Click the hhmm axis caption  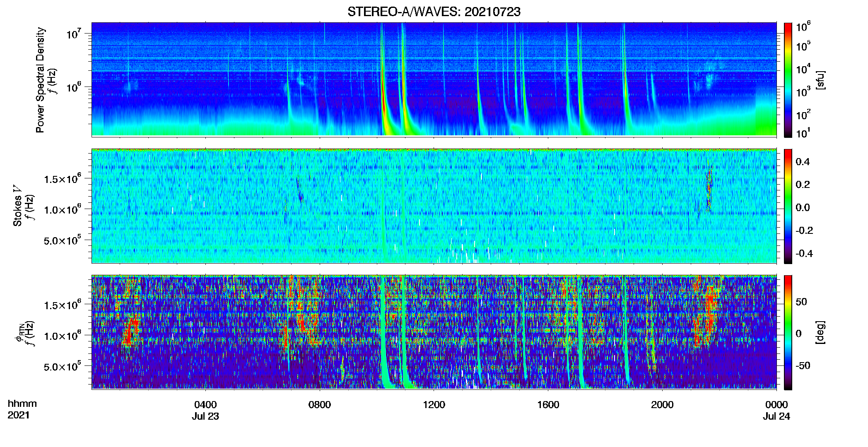22,404
